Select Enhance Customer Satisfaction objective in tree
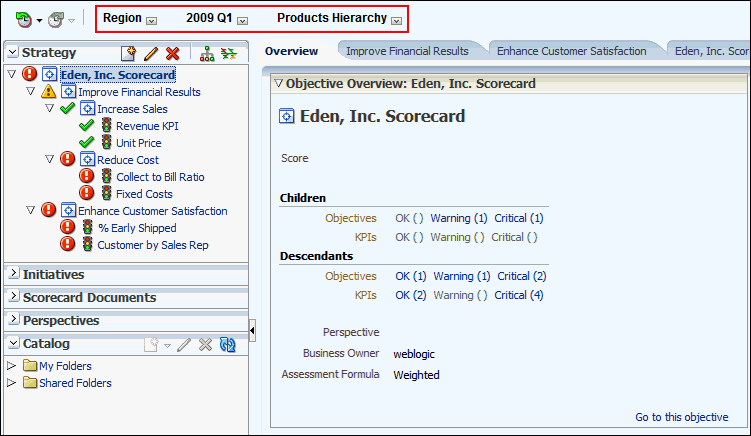This screenshot has width=751, height=436. click(153, 211)
